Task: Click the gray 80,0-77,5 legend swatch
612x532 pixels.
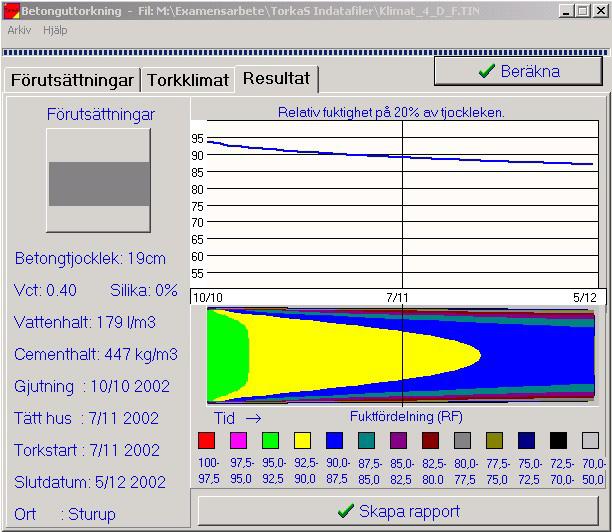Action: (463, 440)
